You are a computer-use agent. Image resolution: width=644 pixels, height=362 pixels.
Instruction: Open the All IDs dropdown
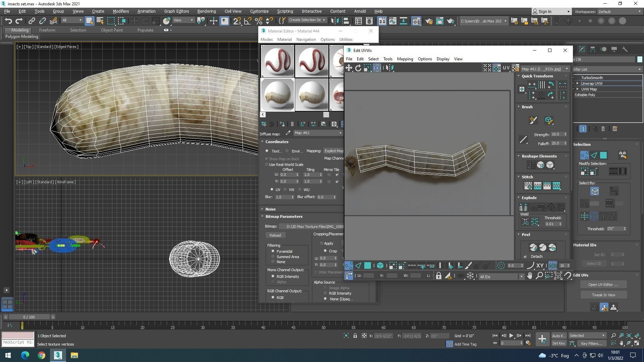coord(501,277)
